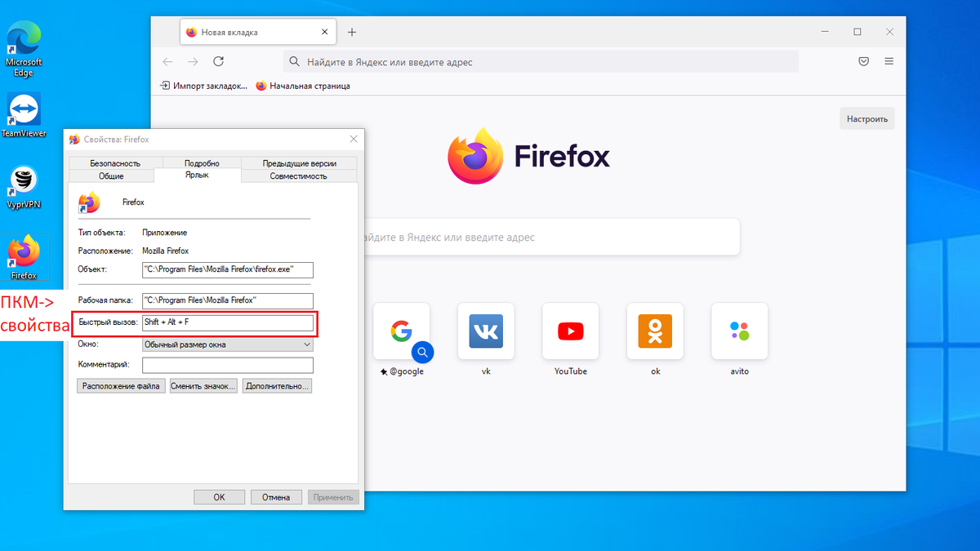Open Microsoft Edge from the desktop
Viewport: 980px width, 551px height.
coord(23,38)
